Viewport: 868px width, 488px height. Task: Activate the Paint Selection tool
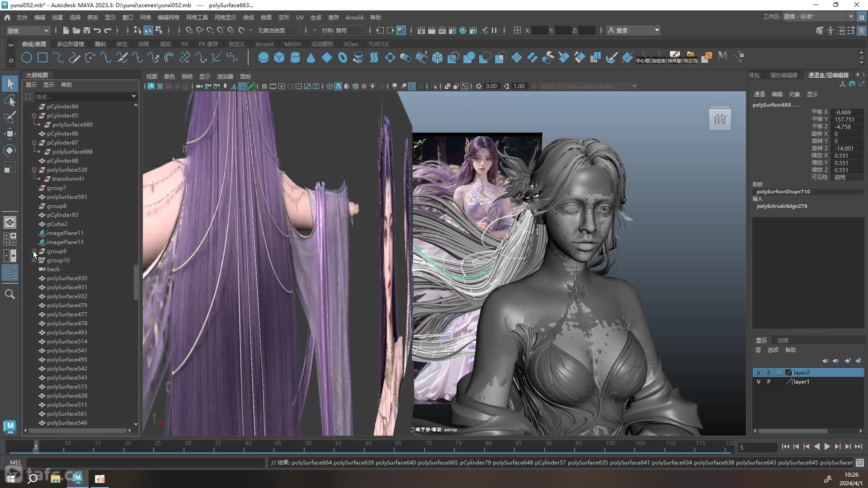(10, 117)
